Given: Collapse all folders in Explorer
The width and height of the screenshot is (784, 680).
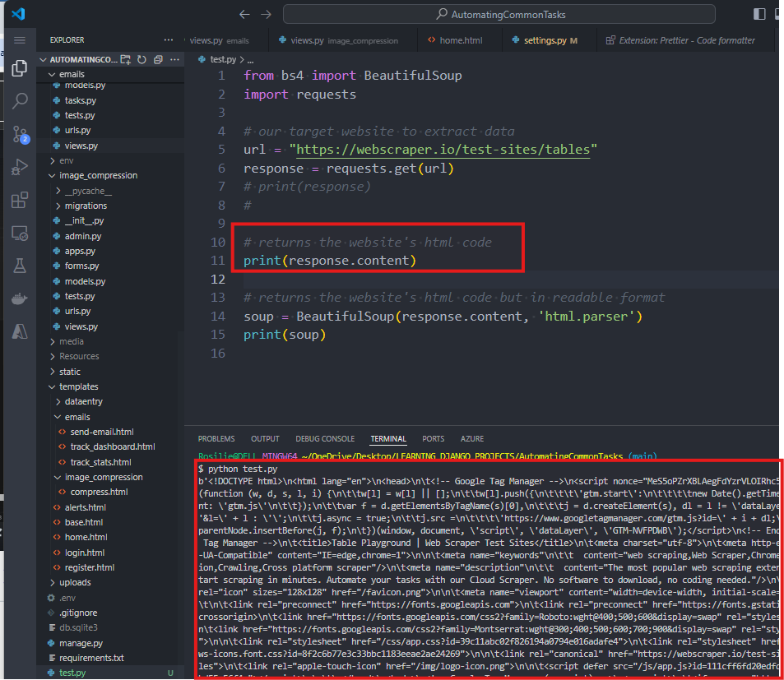Looking at the screenshot, I should click(158, 59).
